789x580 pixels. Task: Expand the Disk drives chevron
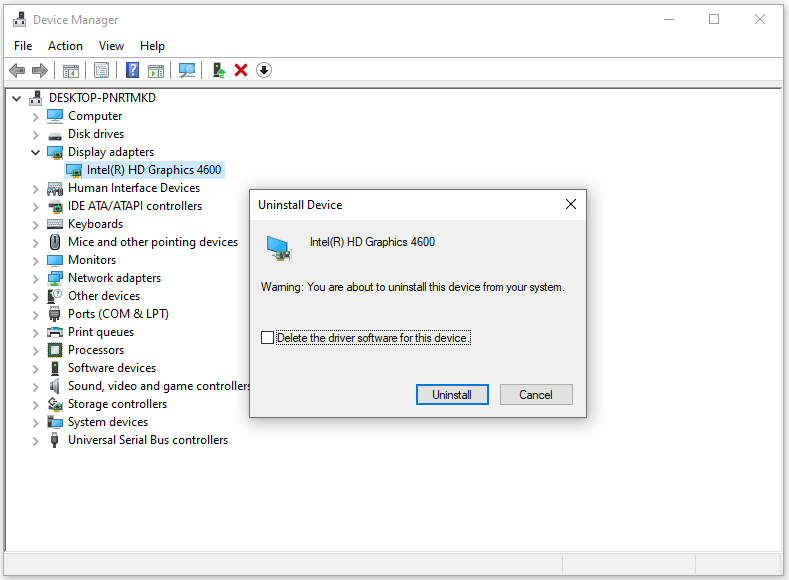click(35, 135)
